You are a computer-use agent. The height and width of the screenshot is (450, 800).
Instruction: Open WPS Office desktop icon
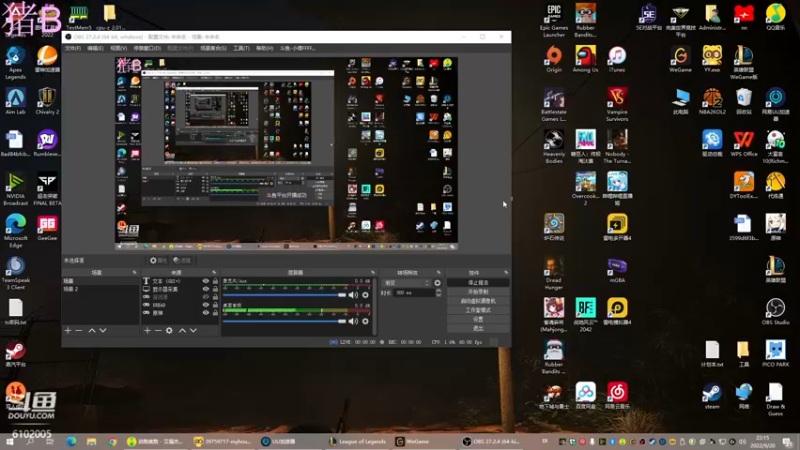[x=743, y=143]
